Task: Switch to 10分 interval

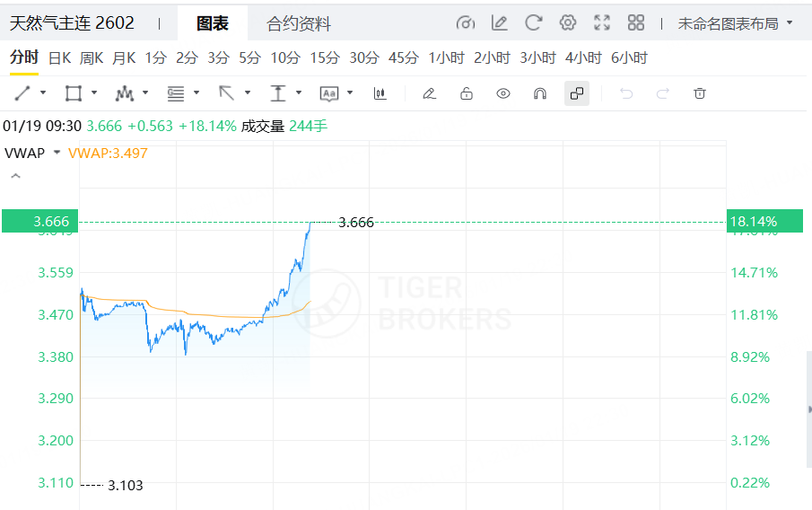Action: pos(285,57)
